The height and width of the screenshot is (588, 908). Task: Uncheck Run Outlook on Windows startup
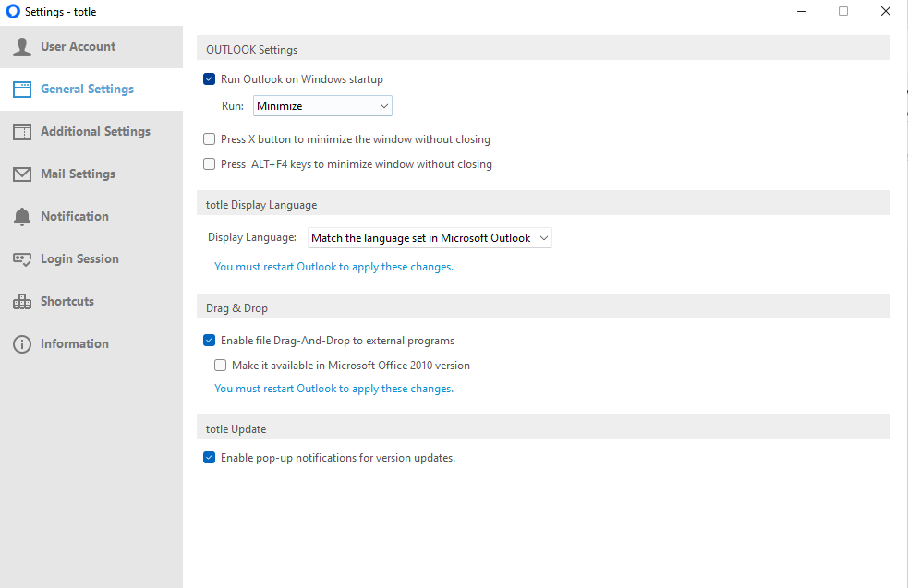tap(209, 79)
